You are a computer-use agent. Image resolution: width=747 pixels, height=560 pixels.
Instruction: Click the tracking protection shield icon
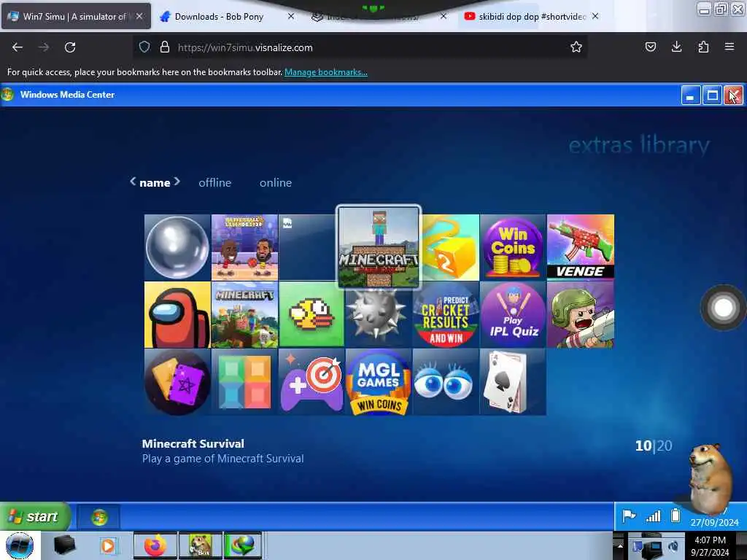(144, 47)
